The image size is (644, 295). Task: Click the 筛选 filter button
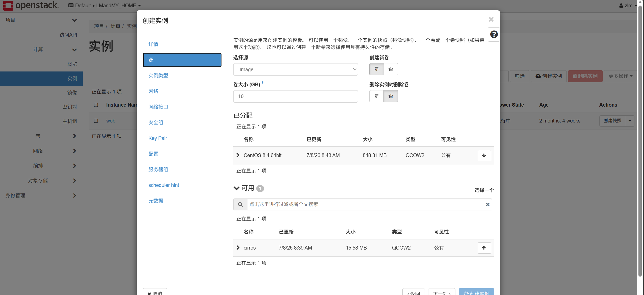[x=520, y=76]
